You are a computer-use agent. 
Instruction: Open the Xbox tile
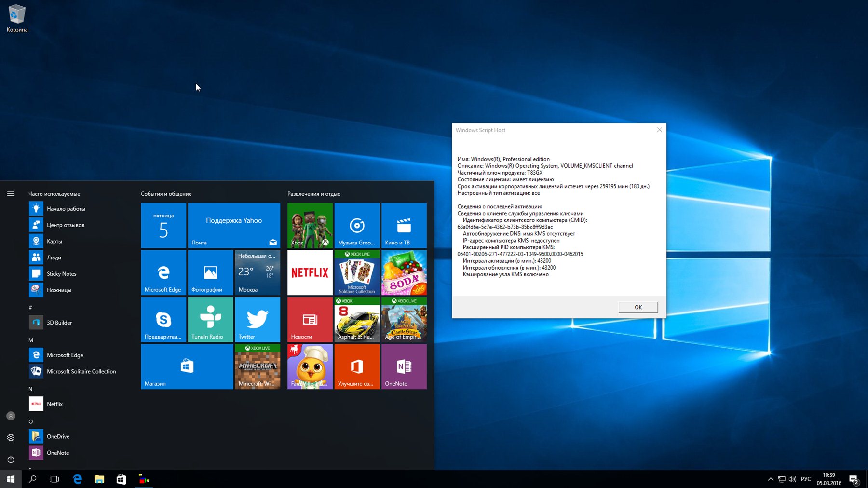pyautogui.click(x=310, y=225)
